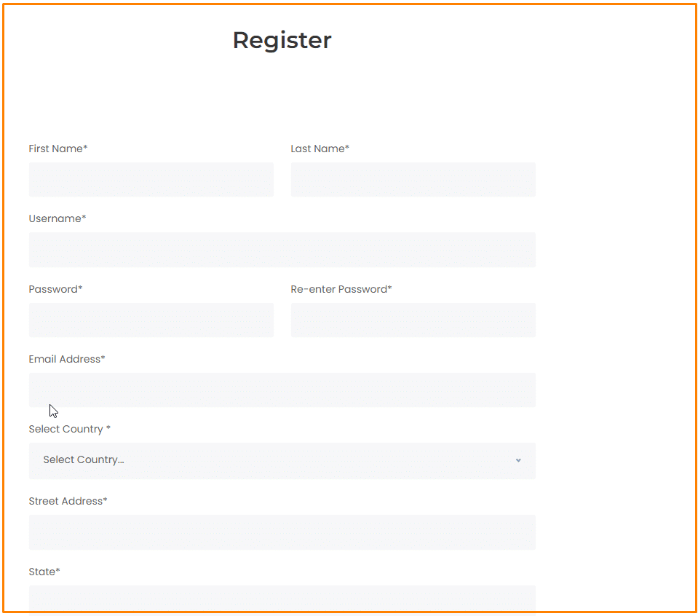This screenshot has width=698, height=616.
Task: Focus the Last Name text box
Action: 413,180
